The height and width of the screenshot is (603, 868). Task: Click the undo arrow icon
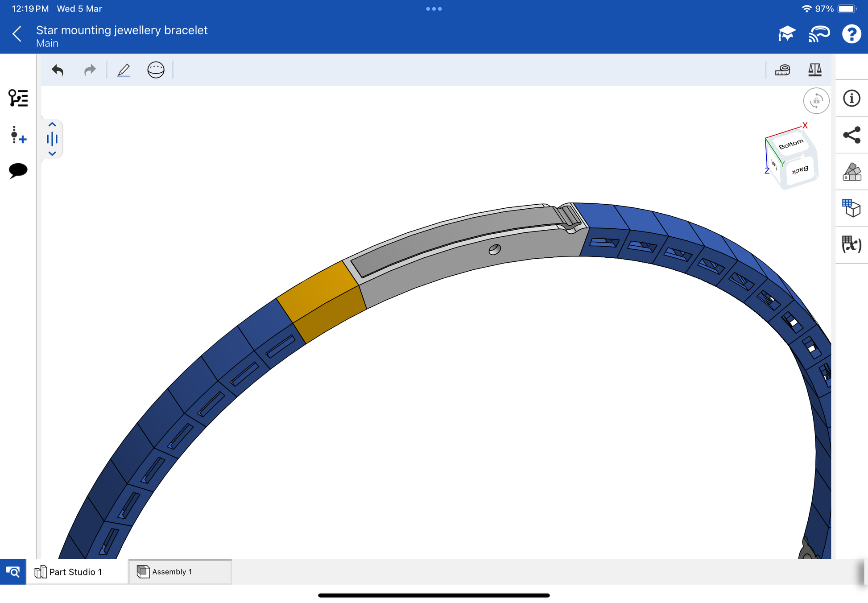pyautogui.click(x=58, y=70)
